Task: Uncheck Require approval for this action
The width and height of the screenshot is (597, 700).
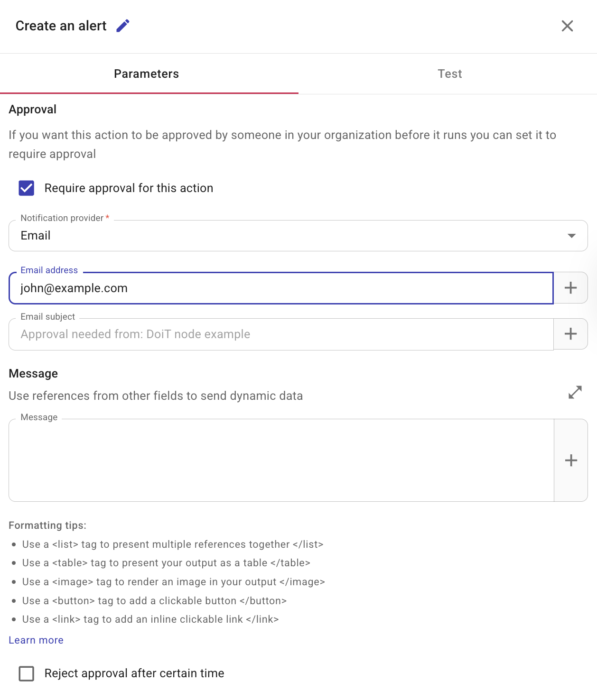Action: click(27, 188)
